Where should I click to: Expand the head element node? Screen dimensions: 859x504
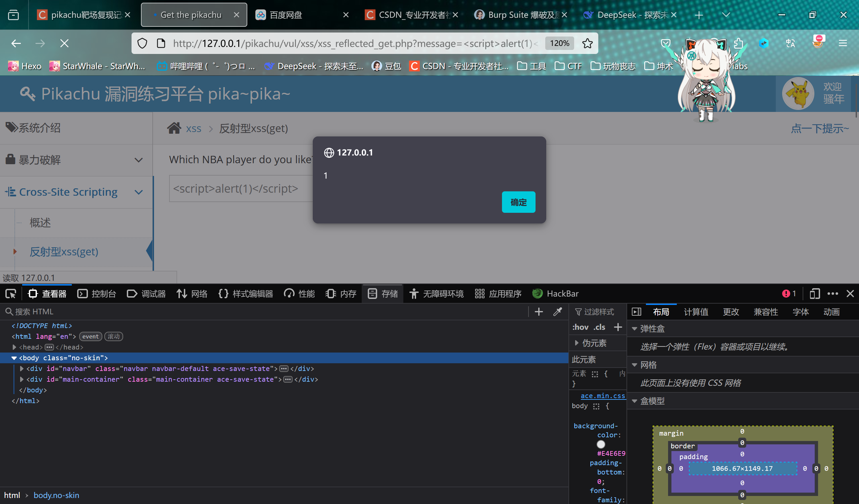14,347
